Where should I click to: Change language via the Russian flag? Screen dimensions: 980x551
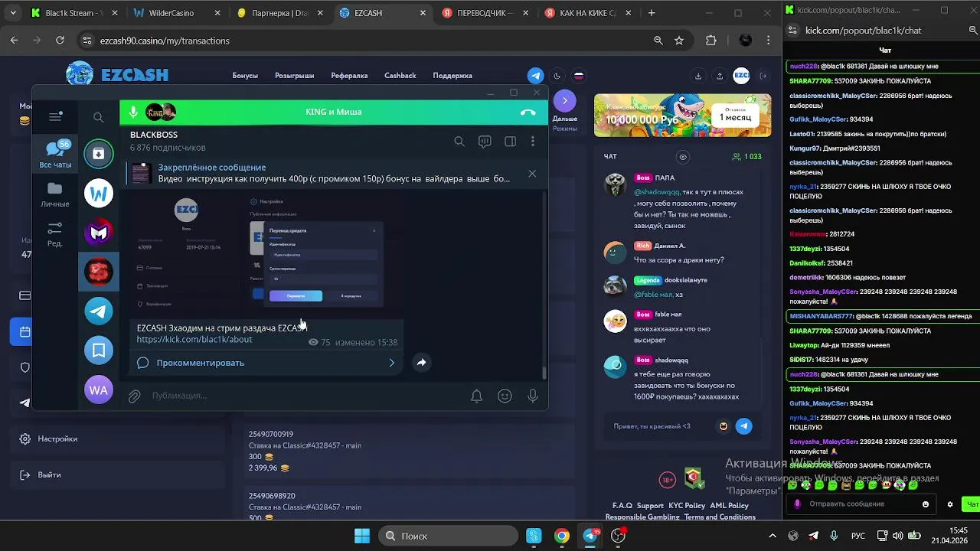579,76
